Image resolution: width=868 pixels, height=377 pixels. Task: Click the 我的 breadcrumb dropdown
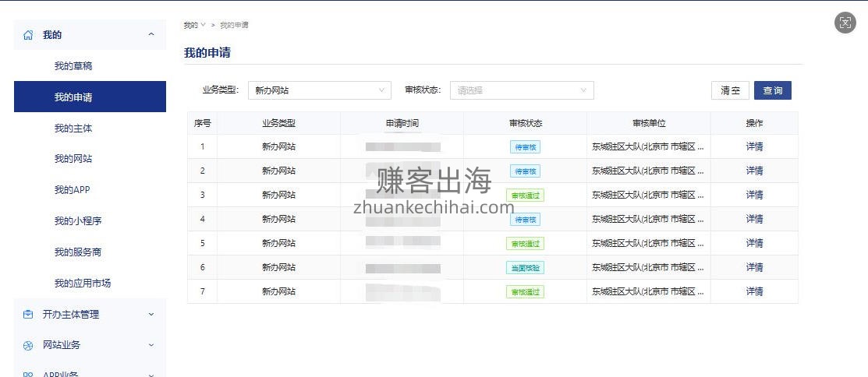point(194,25)
